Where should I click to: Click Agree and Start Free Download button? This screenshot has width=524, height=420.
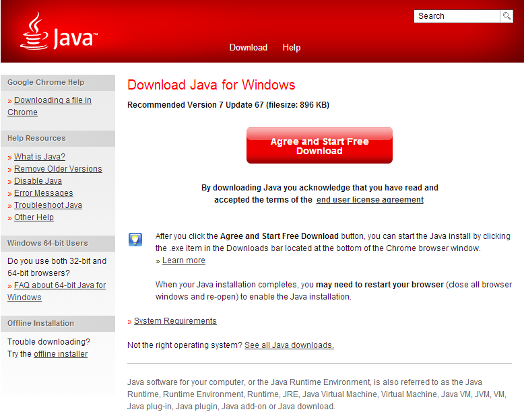click(319, 145)
